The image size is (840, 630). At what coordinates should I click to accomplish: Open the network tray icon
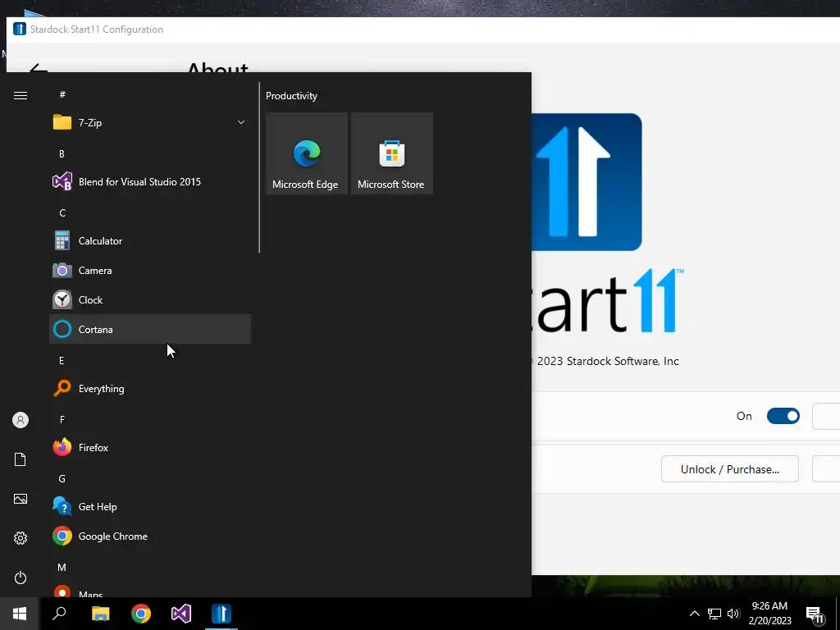pos(714,614)
